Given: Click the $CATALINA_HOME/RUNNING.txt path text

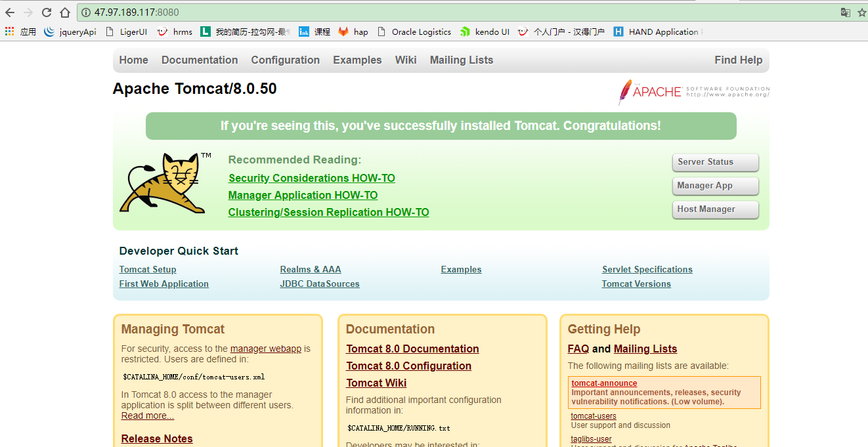Looking at the screenshot, I should [399, 428].
